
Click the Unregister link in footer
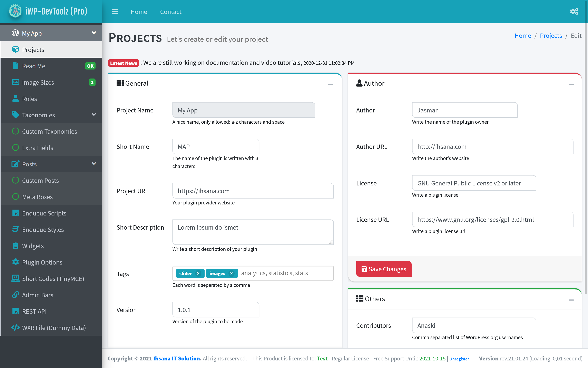point(459,359)
